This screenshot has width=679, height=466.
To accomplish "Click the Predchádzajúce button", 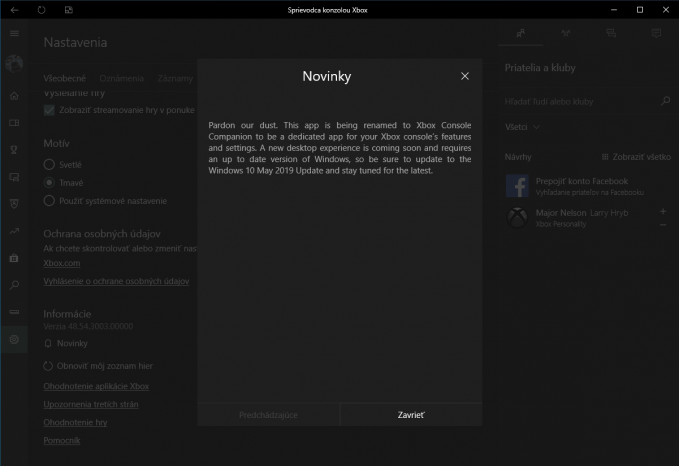I will click(x=268, y=415).
